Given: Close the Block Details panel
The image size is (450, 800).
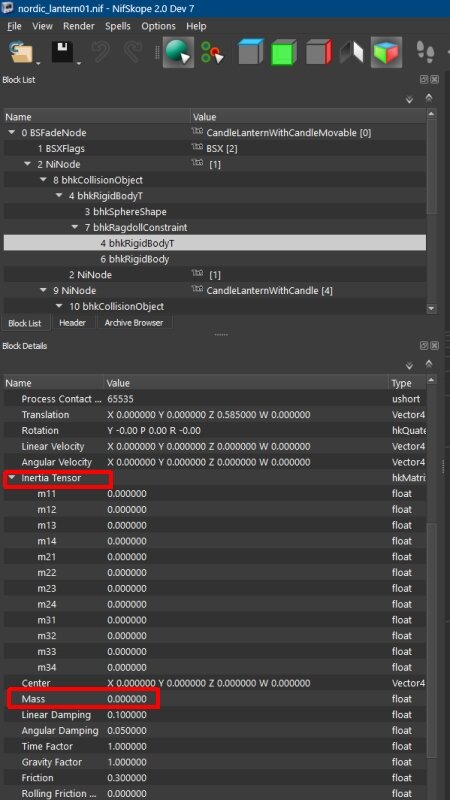Looking at the screenshot, I should click(434, 345).
